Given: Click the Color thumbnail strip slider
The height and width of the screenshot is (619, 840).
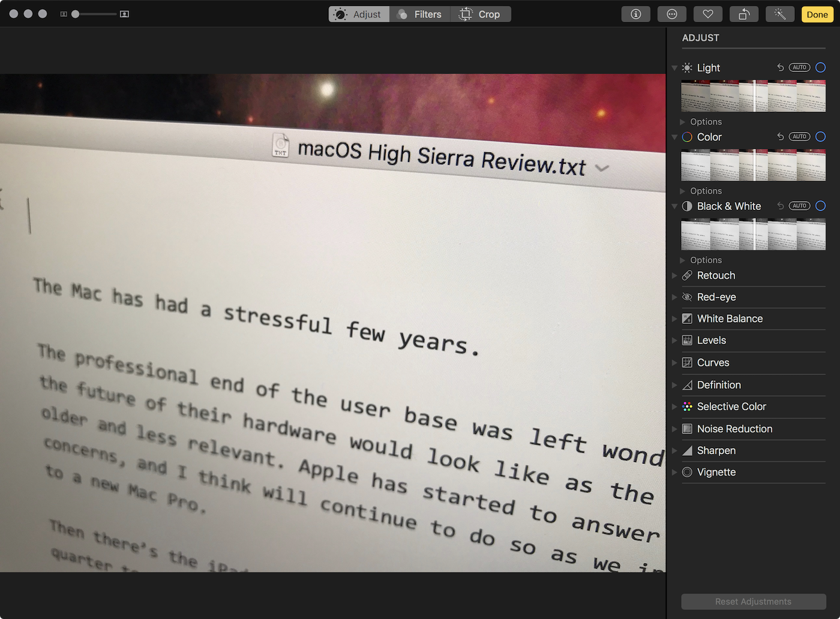Looking at the screenshot, I should click(x=754, y=165).
